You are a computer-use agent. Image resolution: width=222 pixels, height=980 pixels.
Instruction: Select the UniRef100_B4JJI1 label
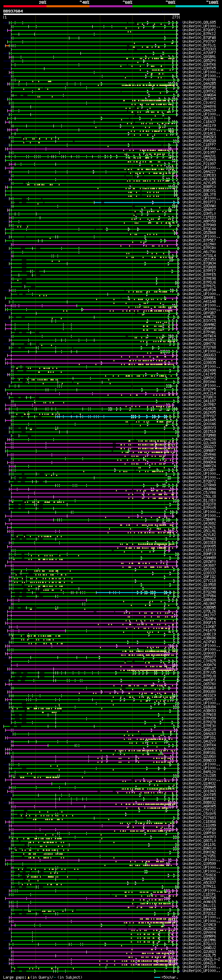[199, 906]
